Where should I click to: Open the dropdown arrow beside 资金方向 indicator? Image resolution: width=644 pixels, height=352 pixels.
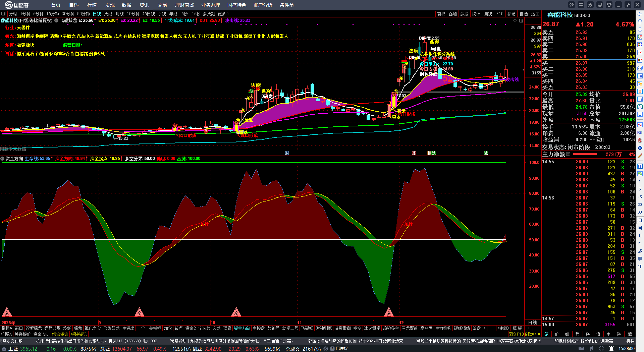[3, 159]
